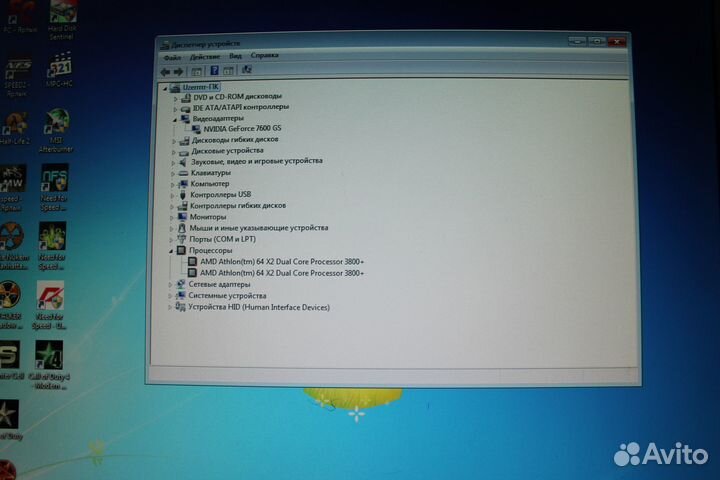720x480 pixels.
Task: Expand Системные устройства
Action: pyautogui.click(x=170, y=297)
